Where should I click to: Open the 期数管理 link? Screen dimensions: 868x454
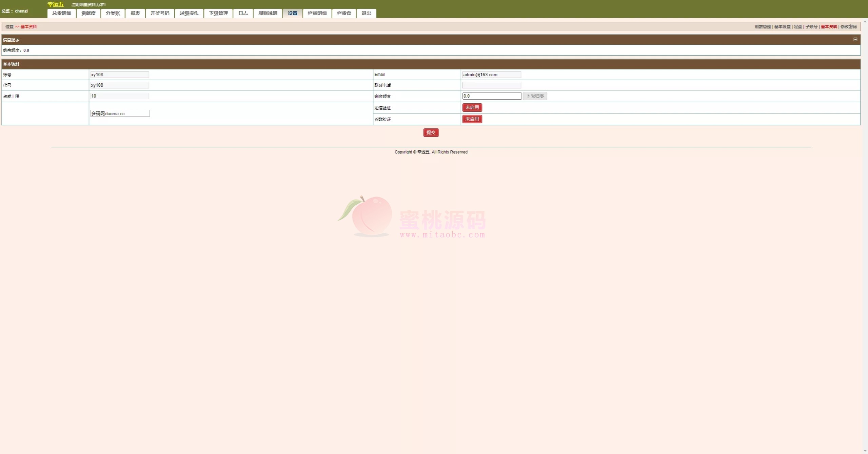point(763,26)
